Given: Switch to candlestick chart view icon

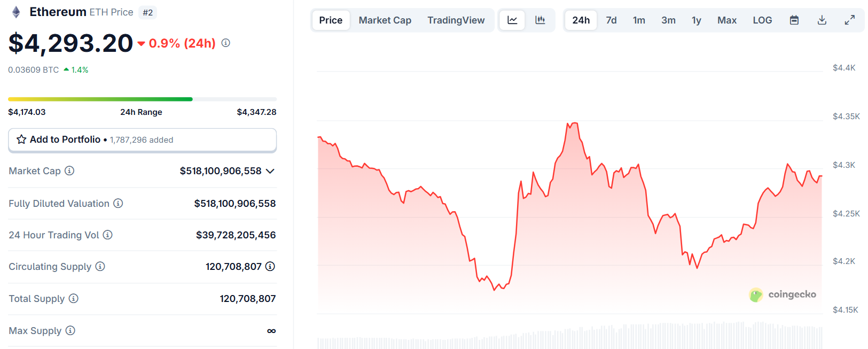Looking at the screenshot, I should pyautogui.click(x=540, y=20).
